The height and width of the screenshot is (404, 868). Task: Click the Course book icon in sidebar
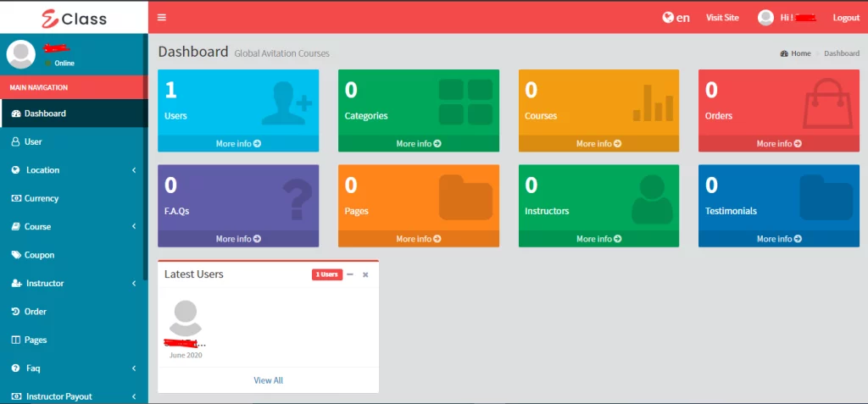(x=15, y=226)
